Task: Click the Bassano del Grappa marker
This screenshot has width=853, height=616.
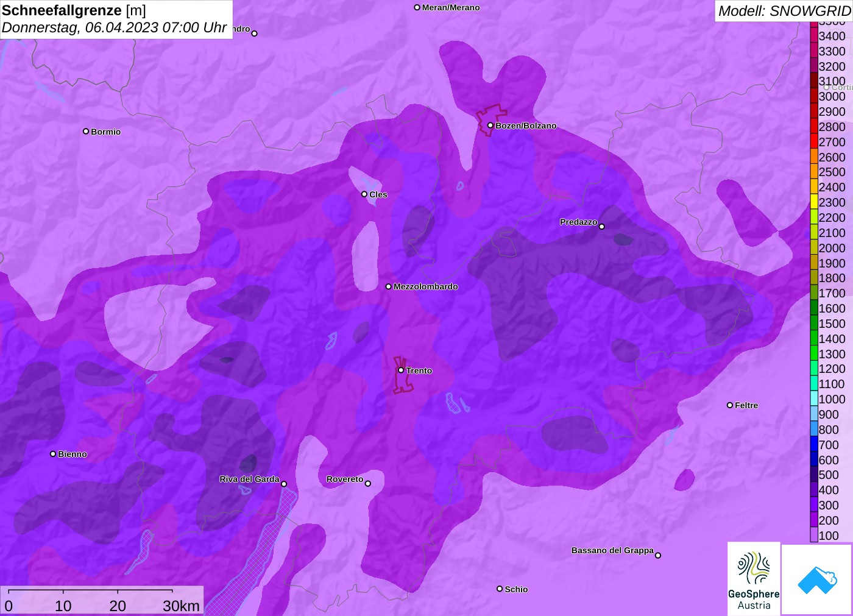Action: 658,554
